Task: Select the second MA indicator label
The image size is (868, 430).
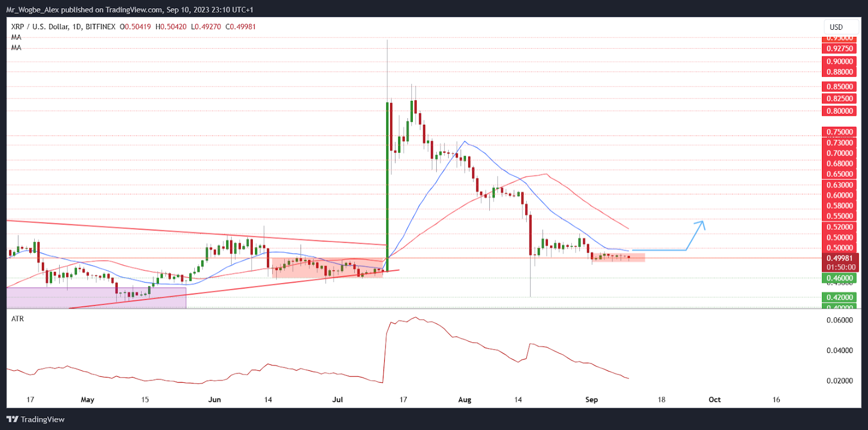Action: click(x=16, y=48)
